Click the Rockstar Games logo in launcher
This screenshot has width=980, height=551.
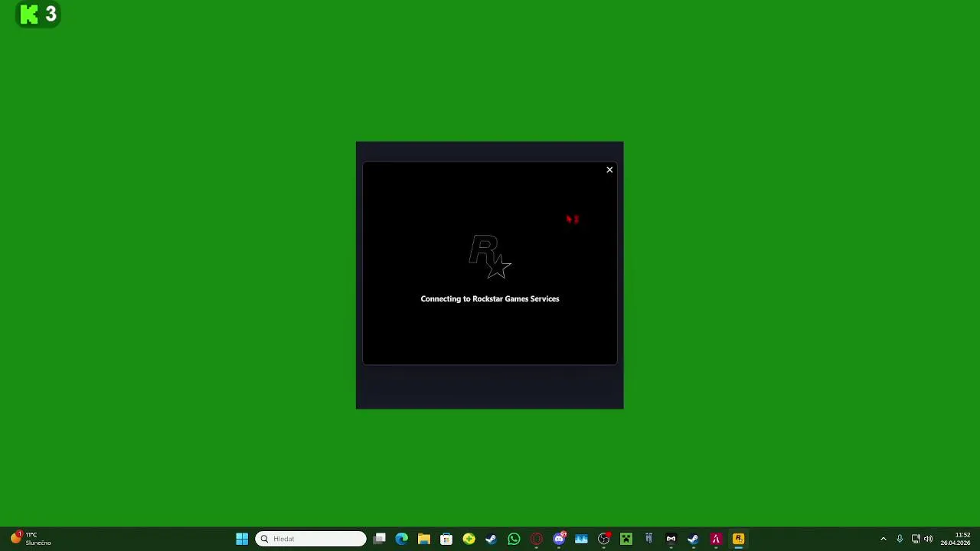(490, 257)
